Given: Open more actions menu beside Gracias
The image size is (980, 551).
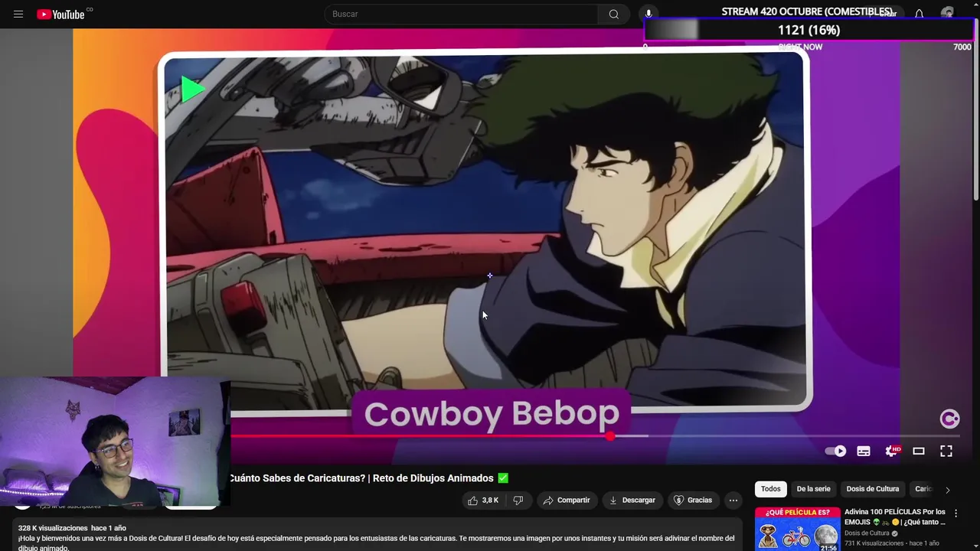Looking at the screenshot, I should pos(733,500).
